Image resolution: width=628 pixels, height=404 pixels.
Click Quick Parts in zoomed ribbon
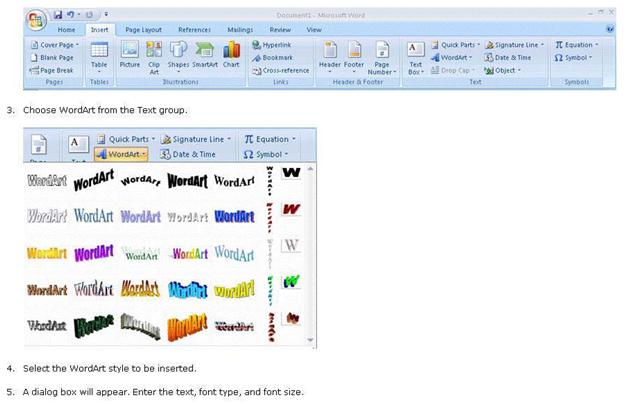click(x=126, y=139)
